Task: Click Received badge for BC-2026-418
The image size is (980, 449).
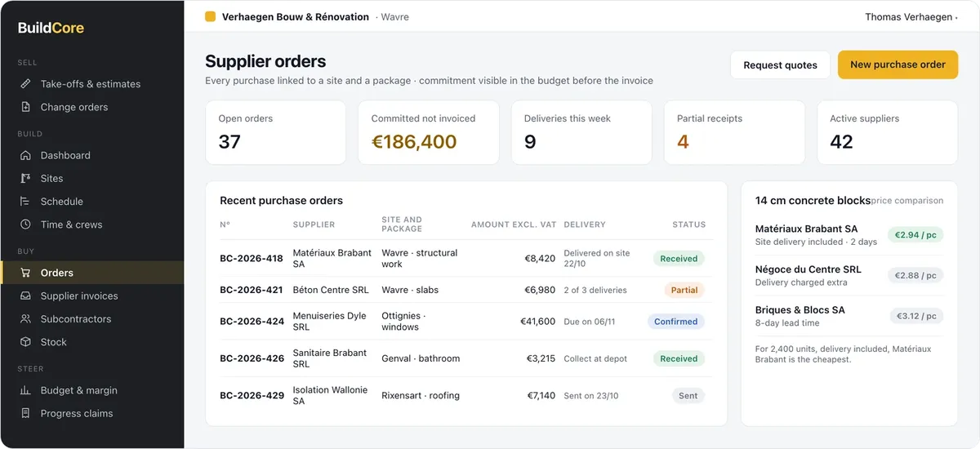Action: (679, 259)
